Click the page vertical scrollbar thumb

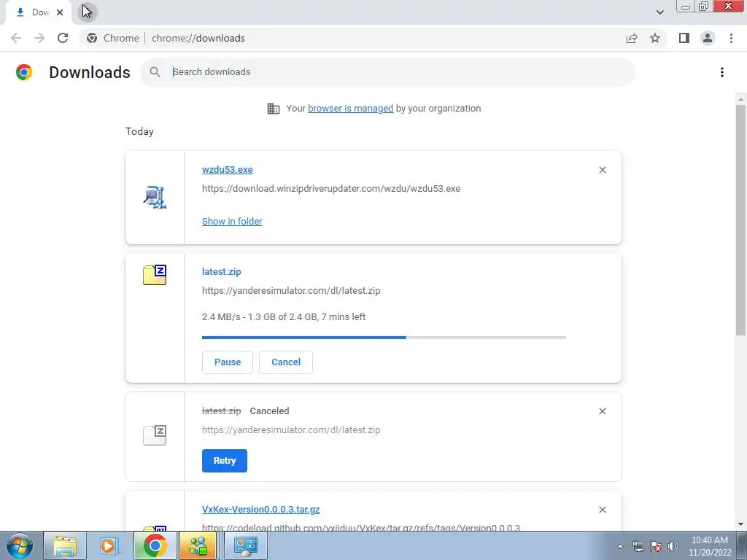coord(740,219)
